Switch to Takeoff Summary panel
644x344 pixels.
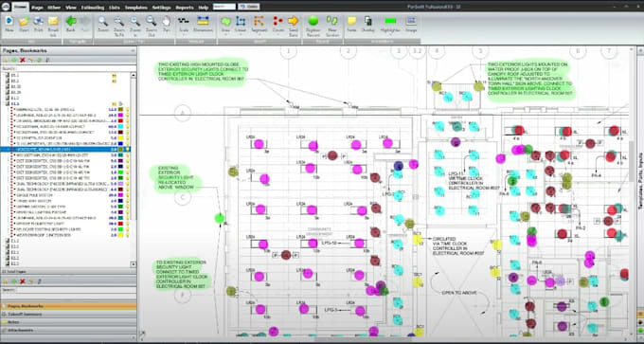68,314
